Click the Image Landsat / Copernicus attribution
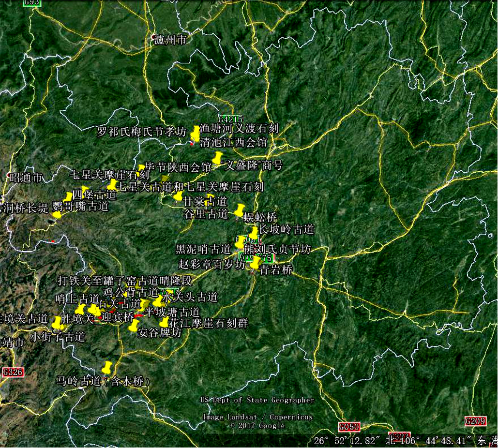 [257, 417]
